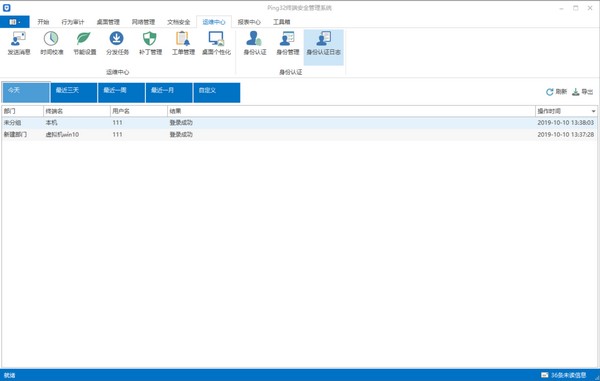Select the 未分组 department cell
The width and height of the screenshot is (600, 381).
pos(12,123)
